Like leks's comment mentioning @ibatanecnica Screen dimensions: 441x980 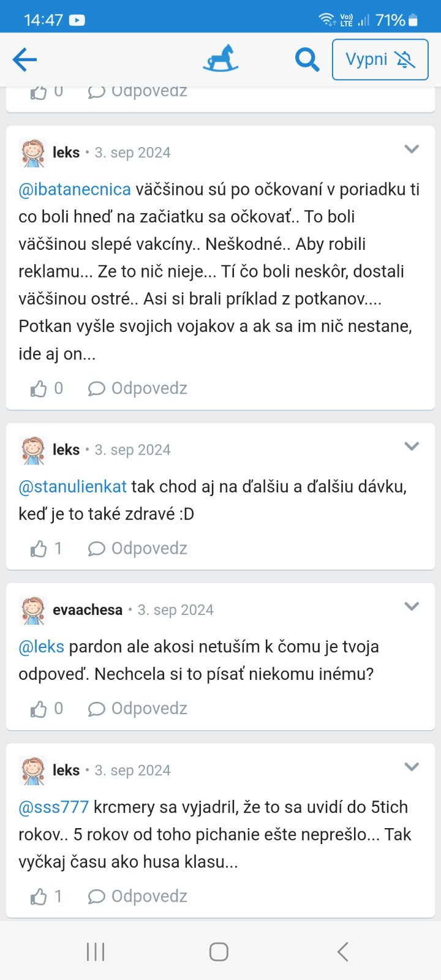39,388
